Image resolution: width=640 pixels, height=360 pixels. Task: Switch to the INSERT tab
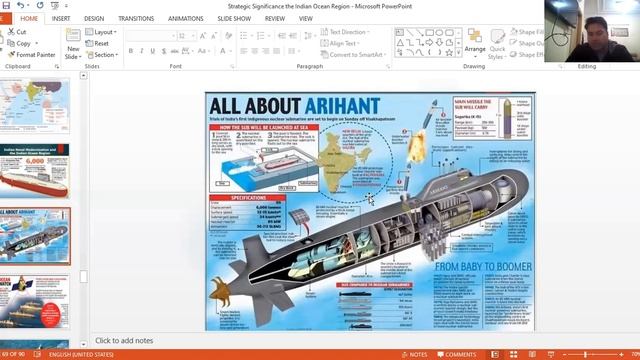click(61, 18)
